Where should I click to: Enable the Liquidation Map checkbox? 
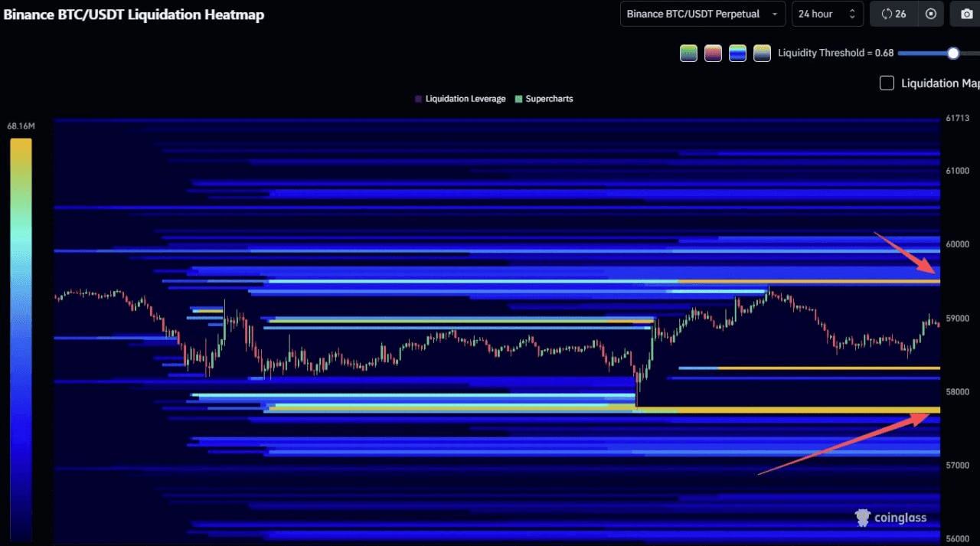tap(887, 83)
